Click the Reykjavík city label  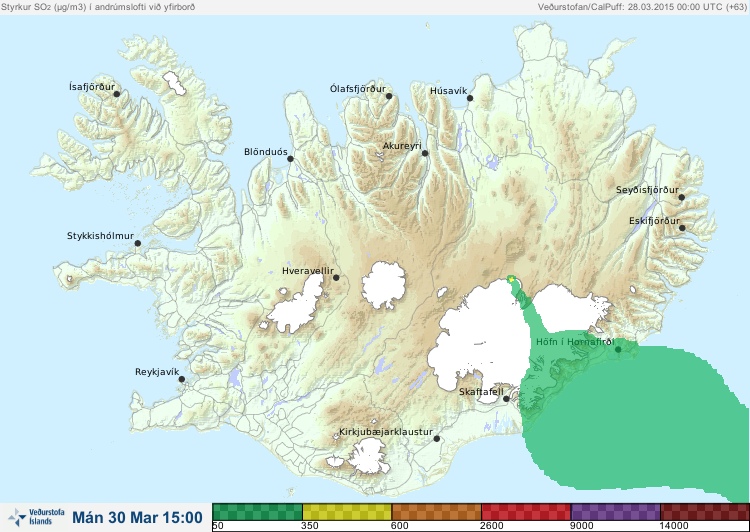(157, 372)
